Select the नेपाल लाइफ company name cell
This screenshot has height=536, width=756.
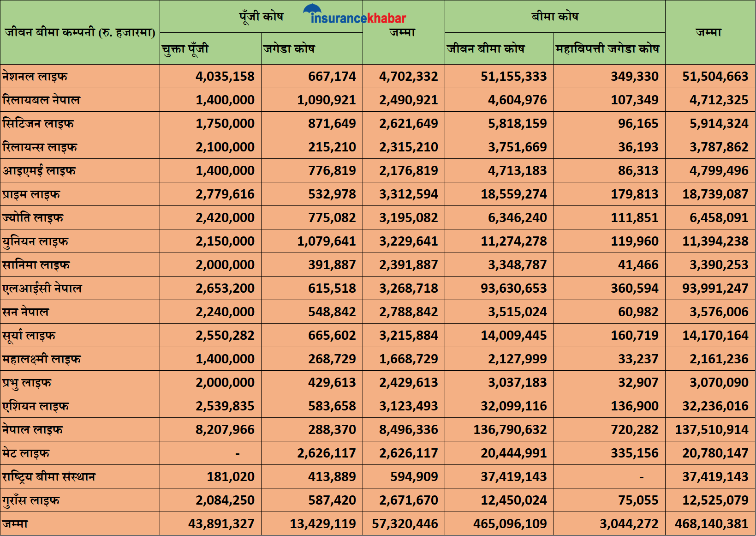pyautogui.click(x=33, y=429)
